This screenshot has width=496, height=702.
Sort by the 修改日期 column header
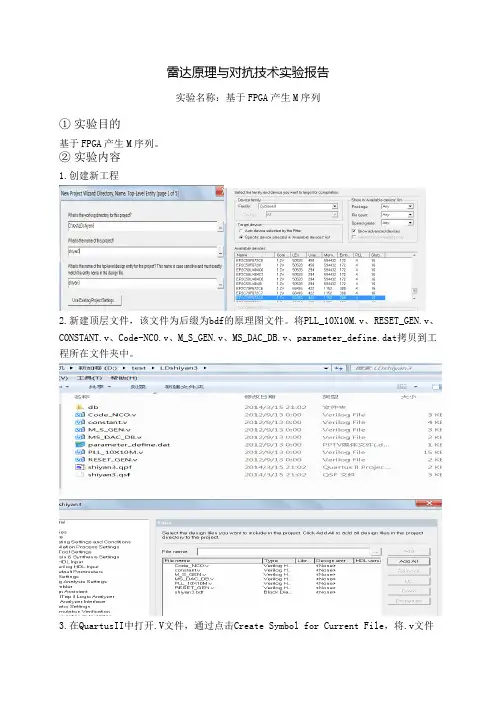260,397
